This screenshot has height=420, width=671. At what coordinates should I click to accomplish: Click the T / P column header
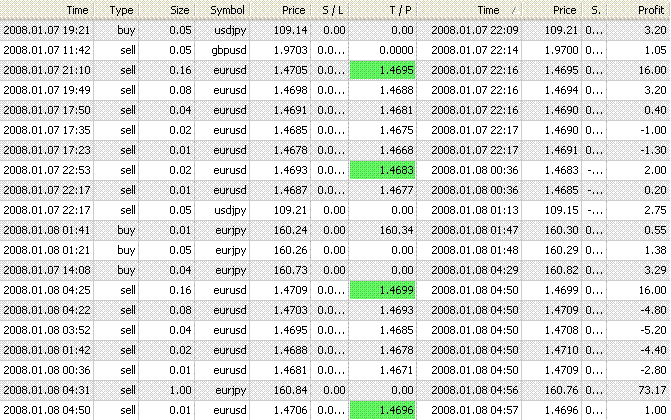pyautogui.click(x=383, y=10)
